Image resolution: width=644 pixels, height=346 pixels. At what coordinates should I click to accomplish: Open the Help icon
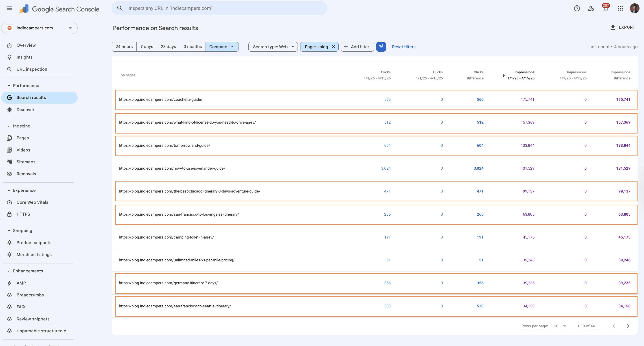click(x=577, y=9)
